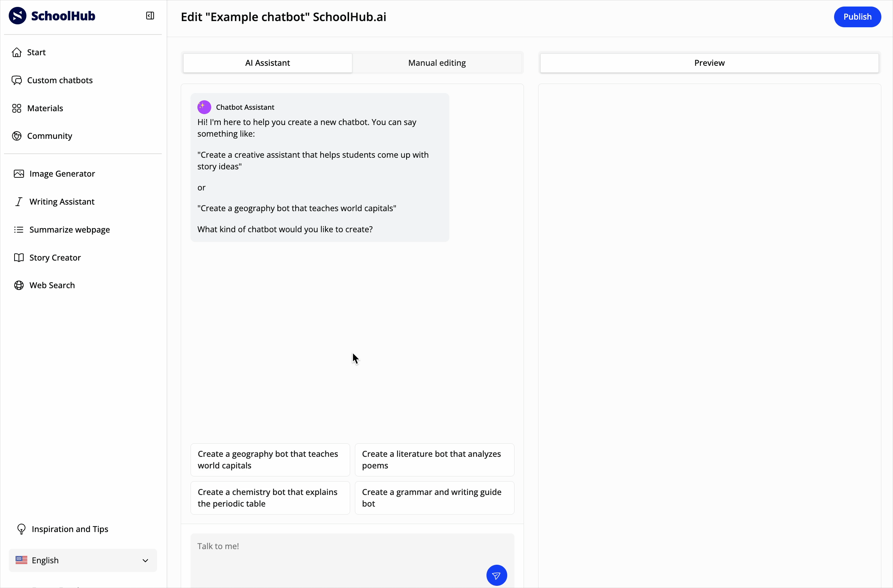Collapse the sidebar panel icon
This screenshot has height=588, width=893.
pos(150,16)
